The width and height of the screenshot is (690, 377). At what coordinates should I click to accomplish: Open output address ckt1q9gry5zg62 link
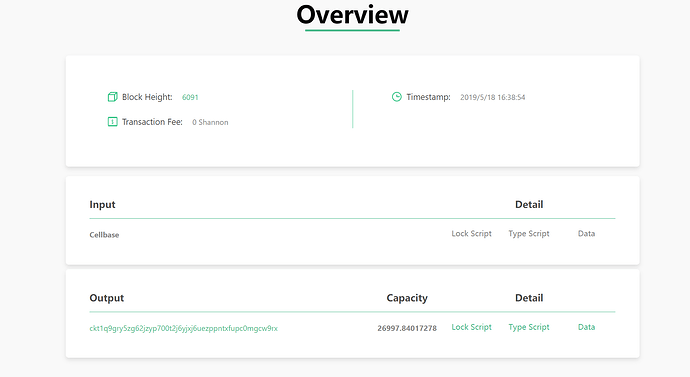(184, 328)
